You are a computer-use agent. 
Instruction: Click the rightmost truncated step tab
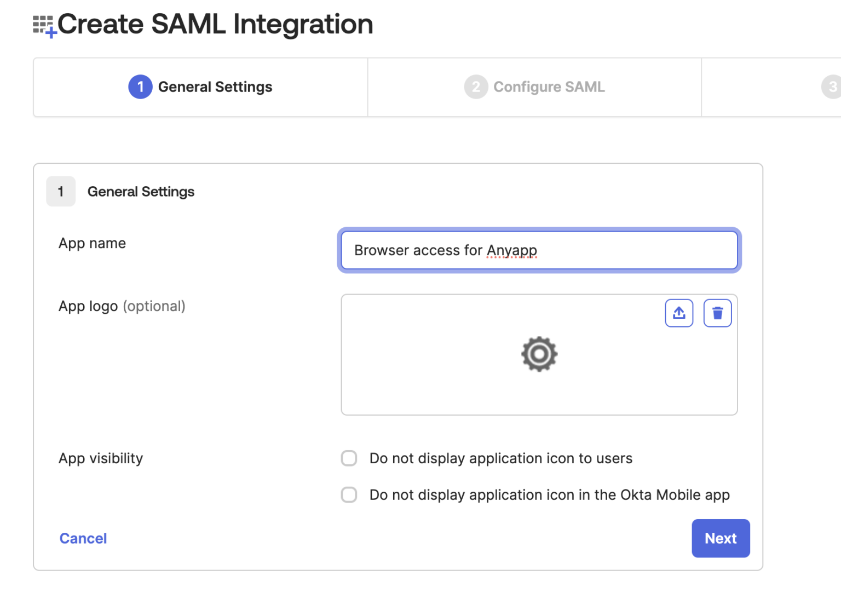click(788, 87)
